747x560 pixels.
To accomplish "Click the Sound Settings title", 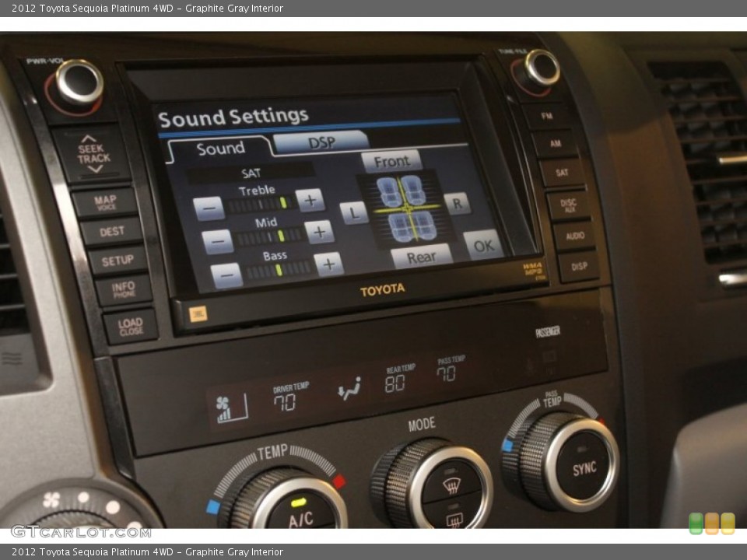I will point(233,117).
